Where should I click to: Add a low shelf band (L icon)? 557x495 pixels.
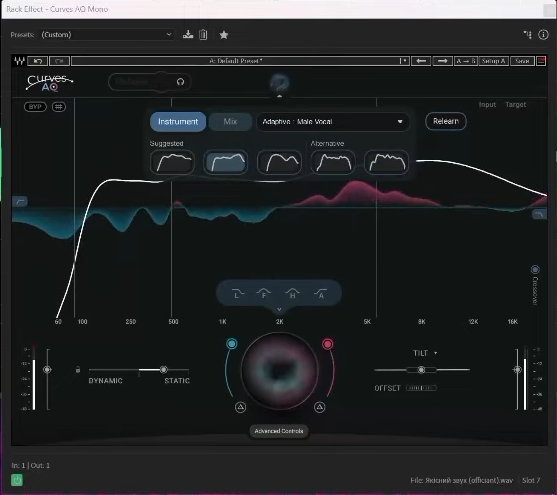click(237, 294)
